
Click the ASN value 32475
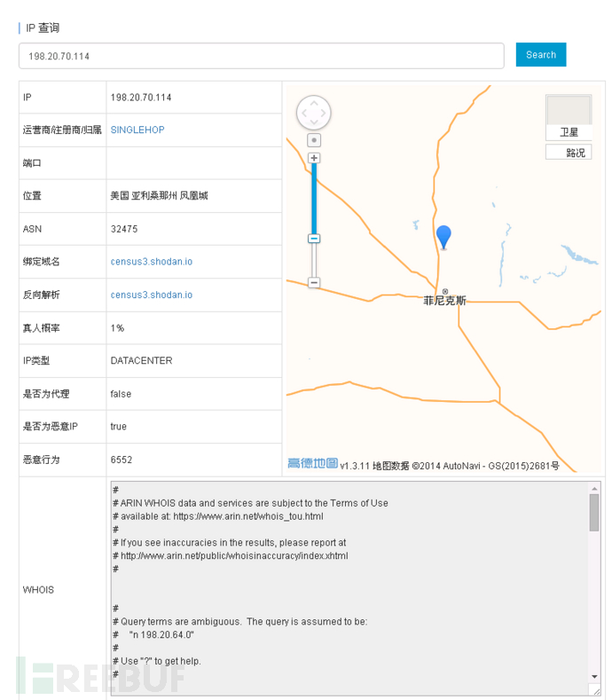[x=124, y=229]
